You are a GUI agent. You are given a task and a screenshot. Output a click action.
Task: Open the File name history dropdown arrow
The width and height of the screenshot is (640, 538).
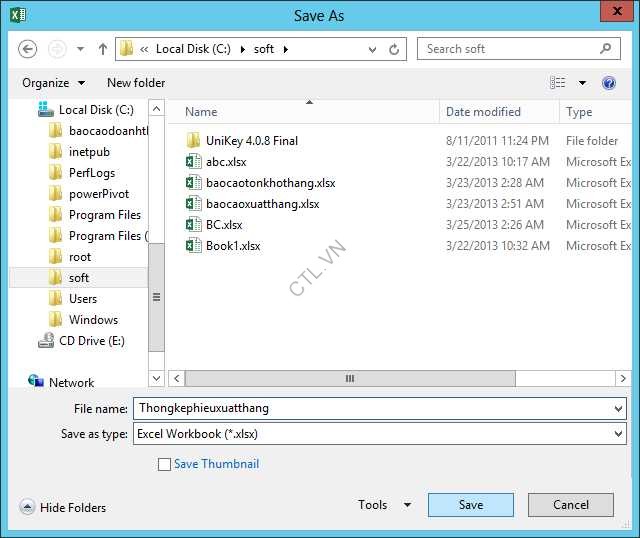pos(618,408)
